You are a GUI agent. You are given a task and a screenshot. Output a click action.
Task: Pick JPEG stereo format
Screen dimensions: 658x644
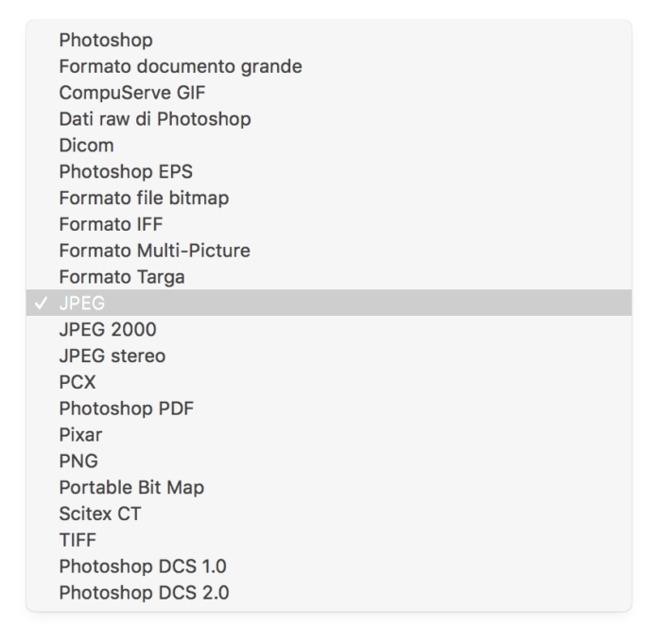point(112,356)
